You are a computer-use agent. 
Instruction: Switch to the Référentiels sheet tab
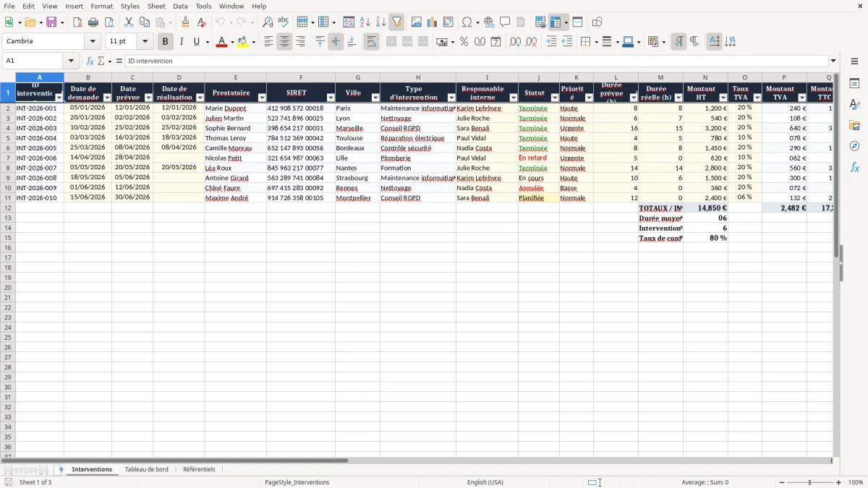[199, 470]
